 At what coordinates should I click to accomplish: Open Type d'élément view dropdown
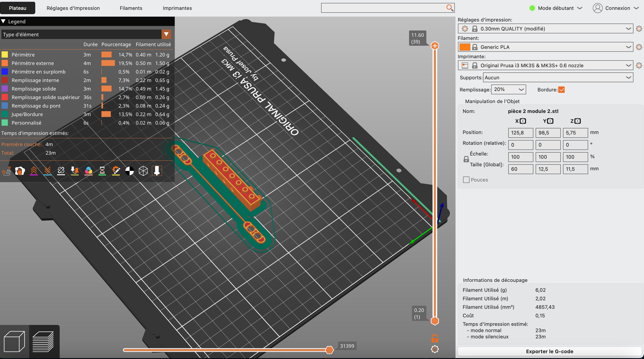pos(86,35)
